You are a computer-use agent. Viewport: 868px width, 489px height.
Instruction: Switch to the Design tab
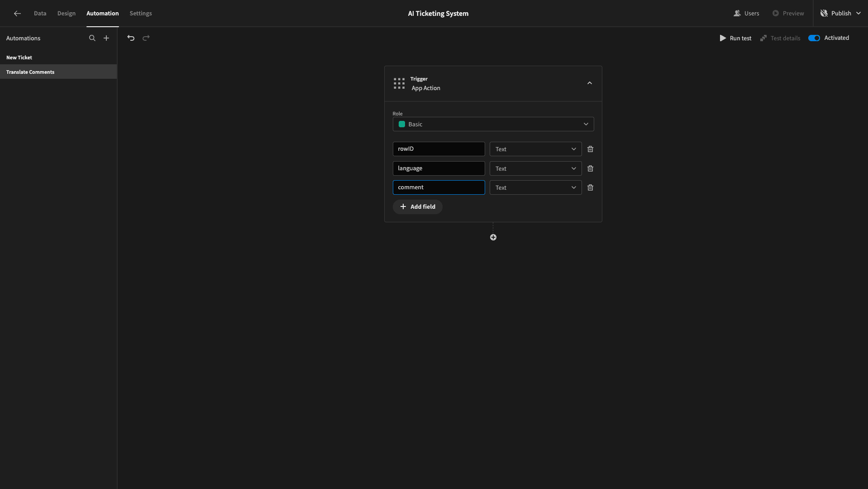tap(67, 14)
